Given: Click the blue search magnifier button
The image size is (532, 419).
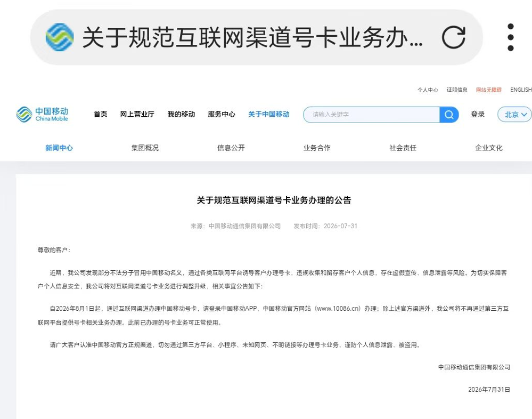Looking at the screenshot, I should pos(449,115).
